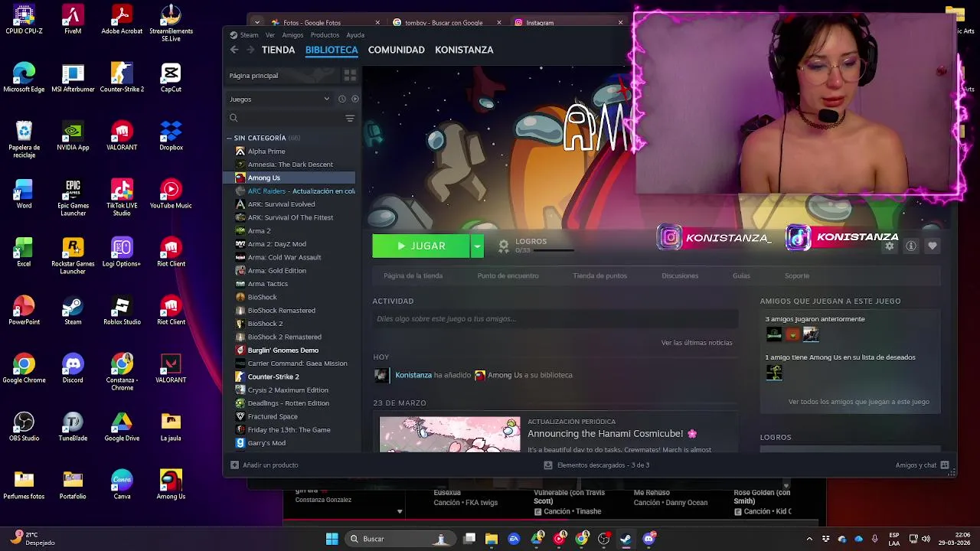The height and width of the screenshot is (551, 980).
Task: Go back with Steam's left arrow
Action: tap(234, 50)
